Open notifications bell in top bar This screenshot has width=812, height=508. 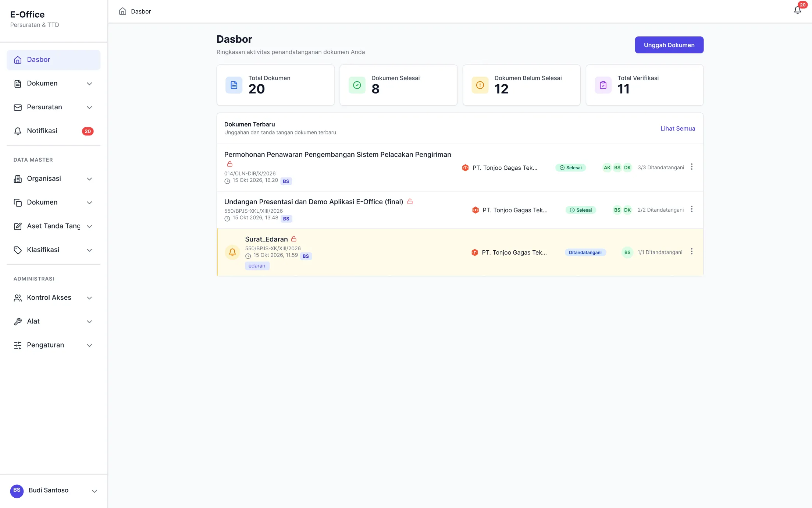click(x=797, y=10)
